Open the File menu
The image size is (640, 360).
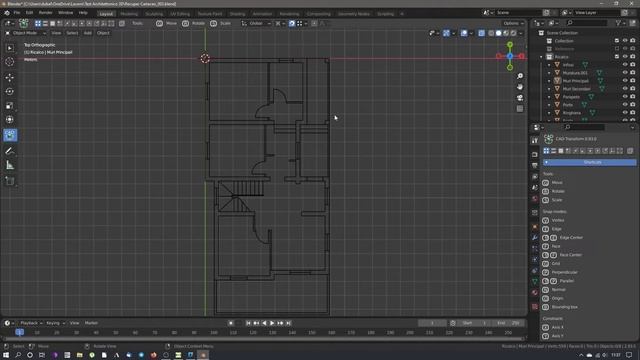tap(17, 13)
